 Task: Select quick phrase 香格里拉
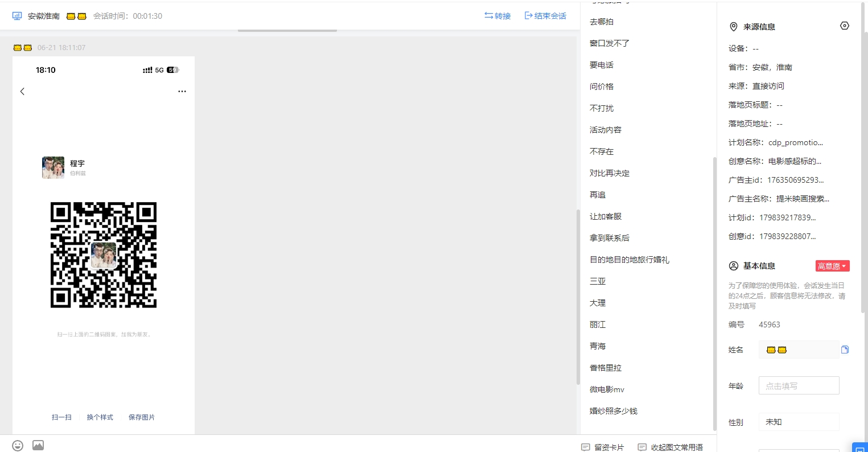[x=606, y=368]
